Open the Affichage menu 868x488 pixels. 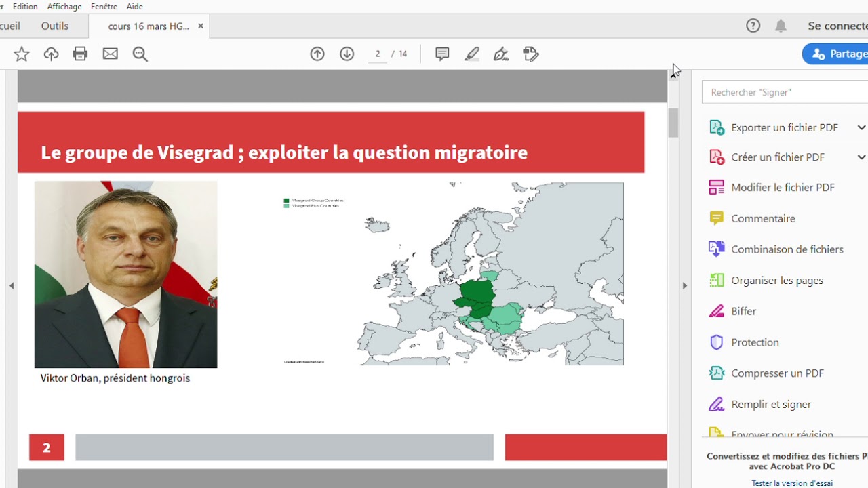click(x=64, y=6)
